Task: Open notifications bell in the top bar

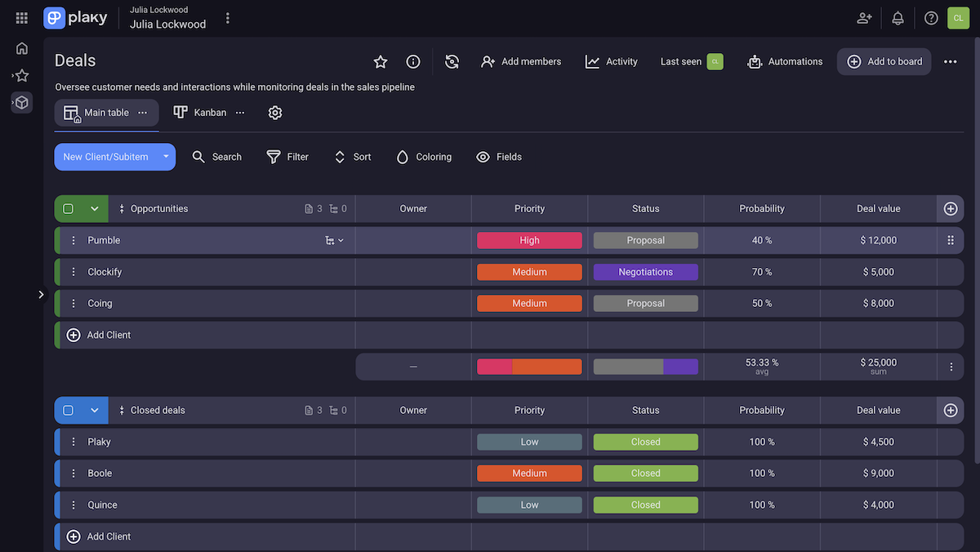Action: (x=898, y=17)
